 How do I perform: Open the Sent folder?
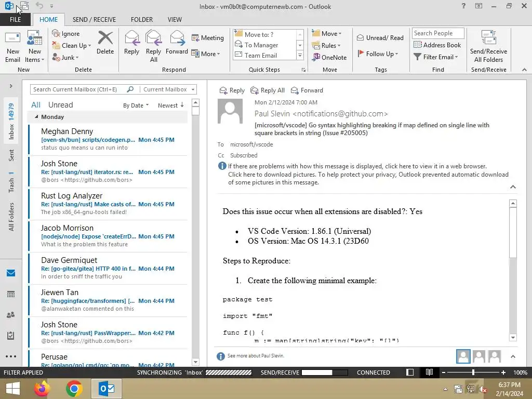pos(11,155)
